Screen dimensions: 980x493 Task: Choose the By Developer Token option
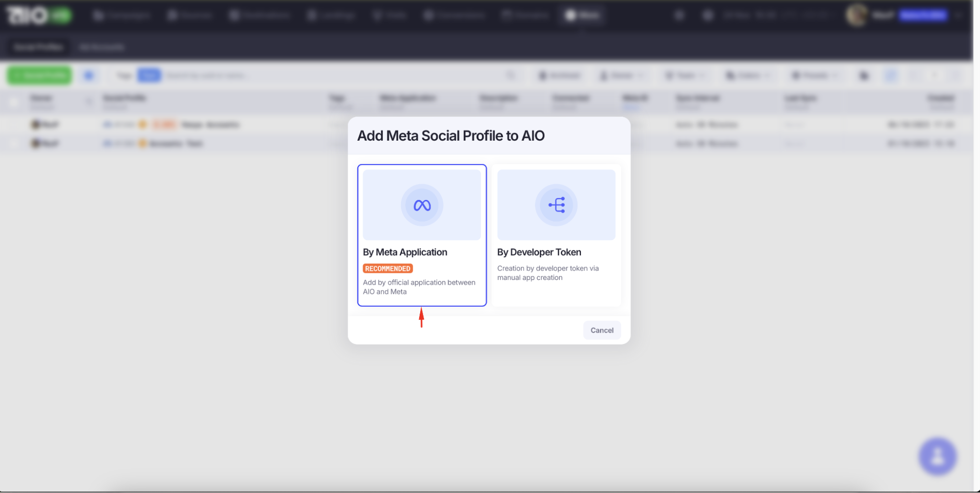coord(556,235)
